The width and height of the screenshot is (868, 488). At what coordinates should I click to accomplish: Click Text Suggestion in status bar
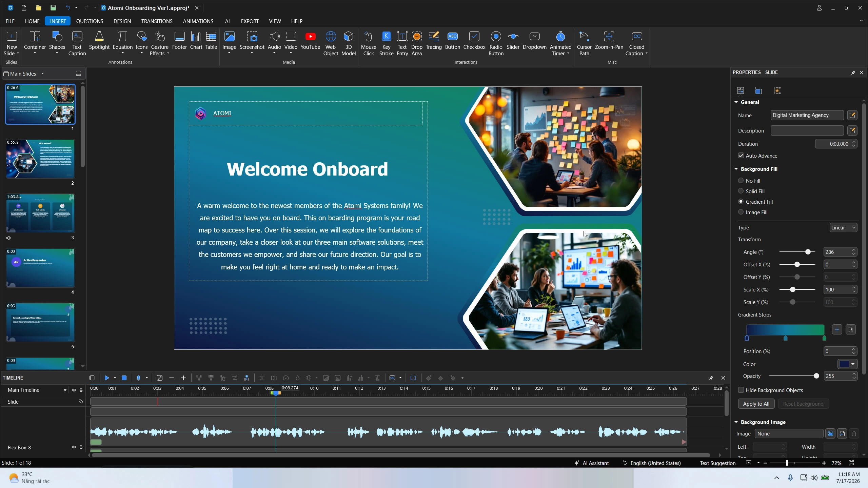click(718, 463)
